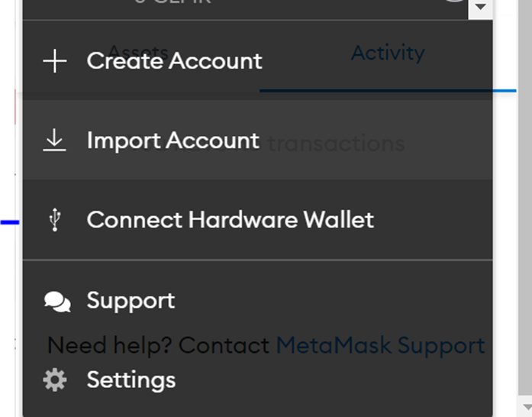Click the Settings gear icon

[x=55, y=380]
